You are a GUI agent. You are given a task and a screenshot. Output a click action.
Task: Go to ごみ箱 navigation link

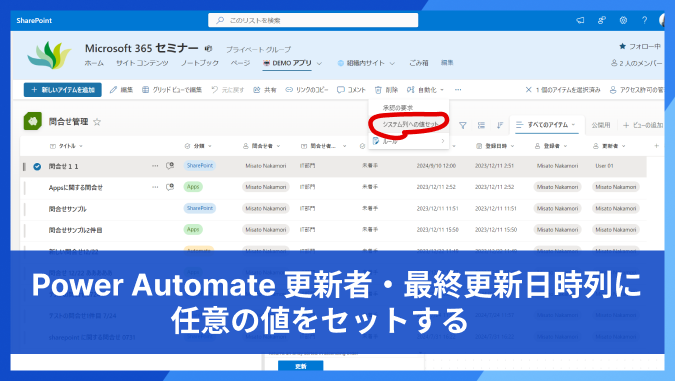(x=418, y=63)
